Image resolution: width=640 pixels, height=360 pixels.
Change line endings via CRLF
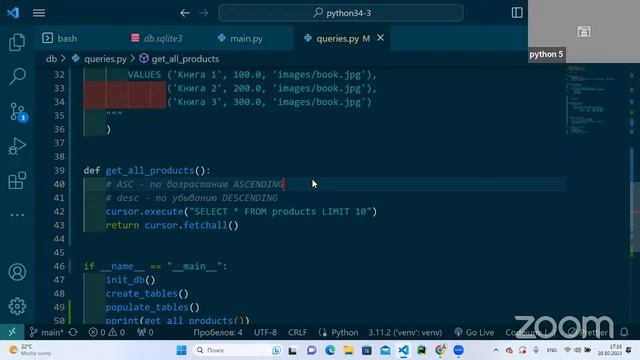pyautogui.click(x=298, y=332)
